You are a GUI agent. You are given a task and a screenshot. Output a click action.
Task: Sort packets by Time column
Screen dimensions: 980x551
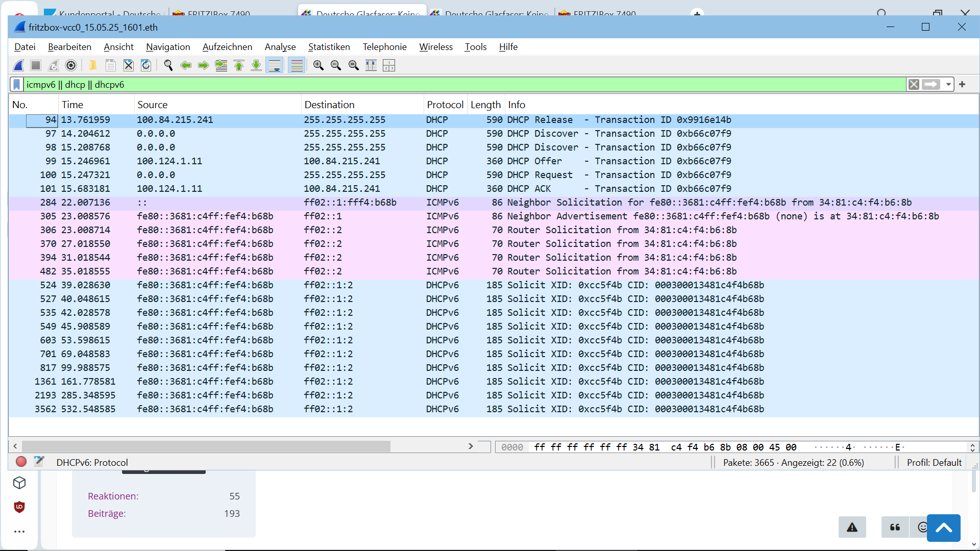[96, 105]
